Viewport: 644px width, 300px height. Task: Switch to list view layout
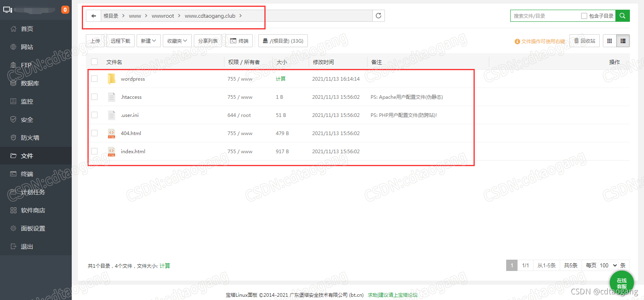[x=623, y=41]
